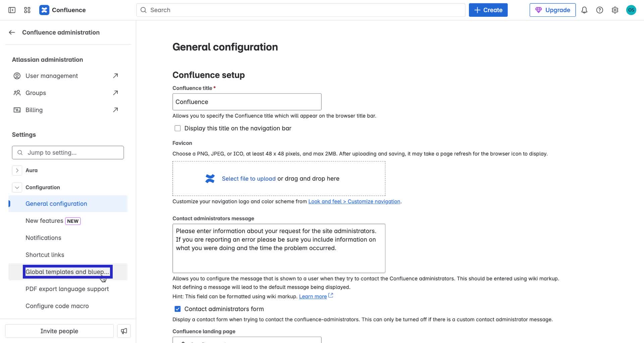Click the megaphone announcement icon

[124, 331]
